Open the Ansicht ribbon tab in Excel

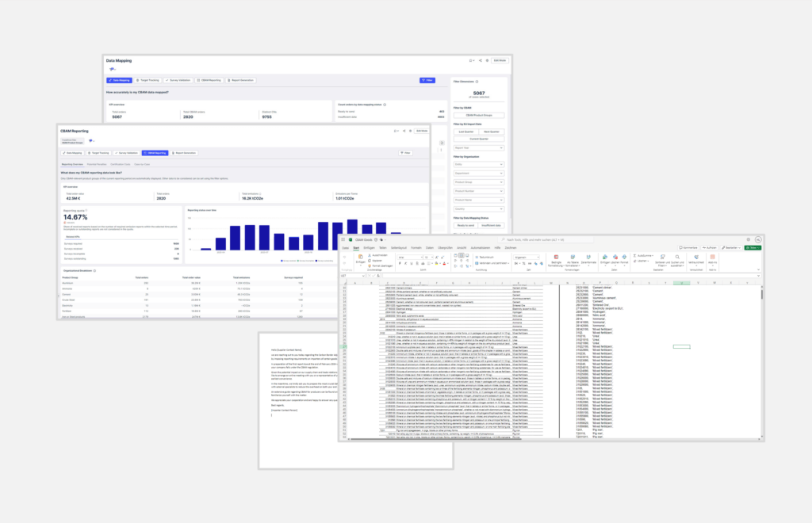tap(462, 248)
